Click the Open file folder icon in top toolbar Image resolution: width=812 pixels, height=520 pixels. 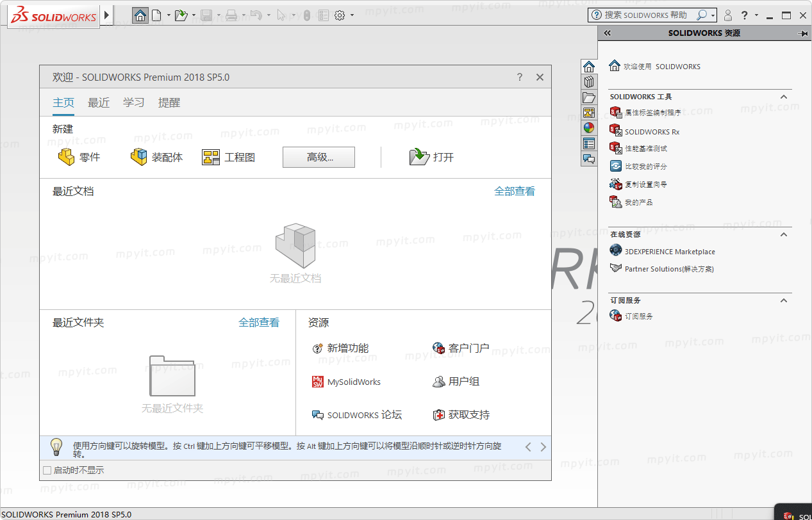[x=181, y=15]
